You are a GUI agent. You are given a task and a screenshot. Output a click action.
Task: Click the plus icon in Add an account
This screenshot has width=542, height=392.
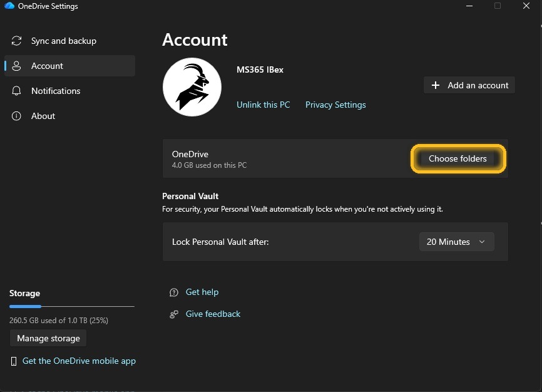pyautogui.click(x=436, y=85)
